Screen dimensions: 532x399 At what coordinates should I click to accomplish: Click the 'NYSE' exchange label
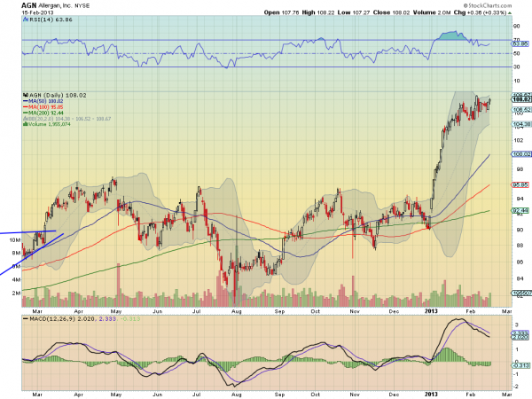pyautogui.click(x=82, y=6)
